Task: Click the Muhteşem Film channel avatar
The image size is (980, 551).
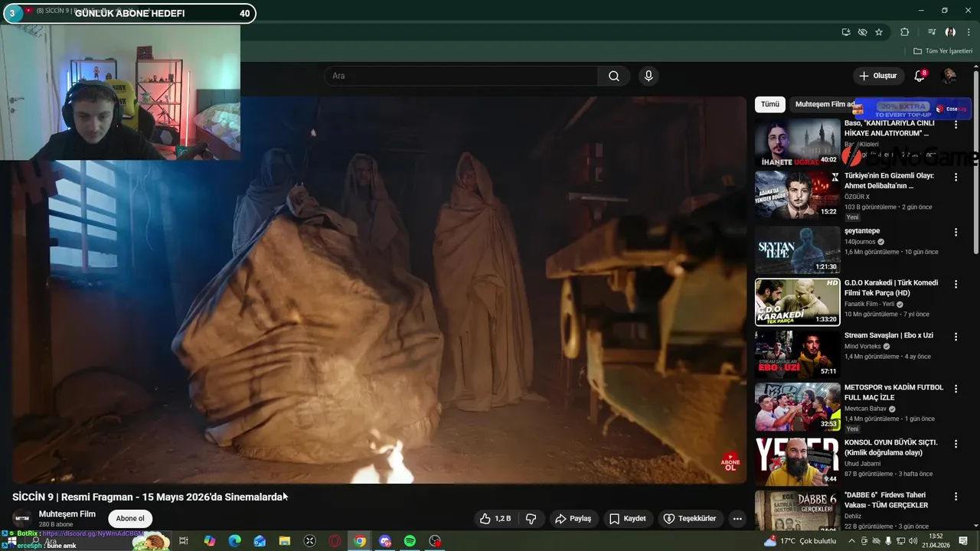Action: pyautogui.click(x=22, y=519)
